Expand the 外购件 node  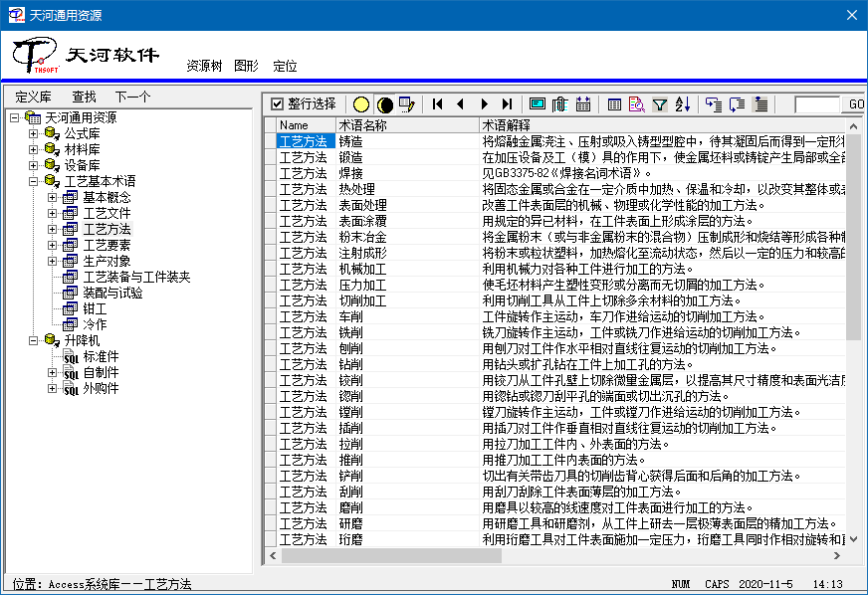pos(52,389)
